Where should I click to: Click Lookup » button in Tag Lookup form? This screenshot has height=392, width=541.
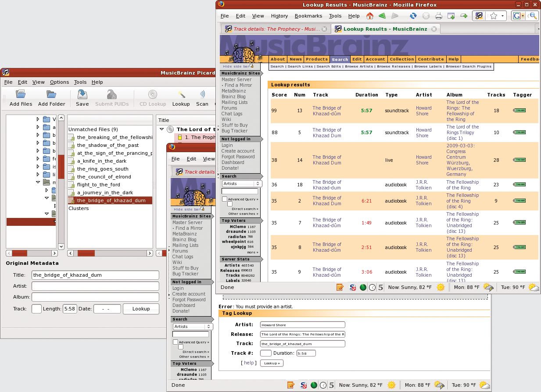(x=272, y=363)
